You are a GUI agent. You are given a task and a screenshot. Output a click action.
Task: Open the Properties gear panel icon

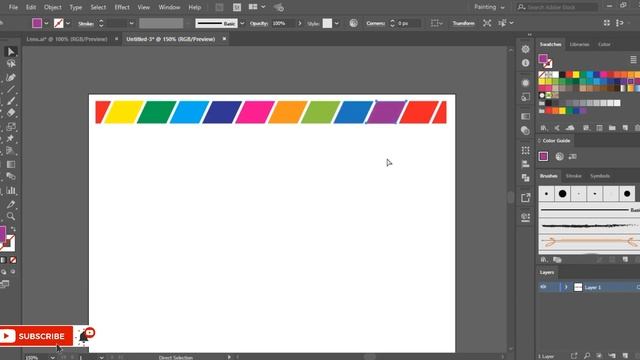[526, 49]
